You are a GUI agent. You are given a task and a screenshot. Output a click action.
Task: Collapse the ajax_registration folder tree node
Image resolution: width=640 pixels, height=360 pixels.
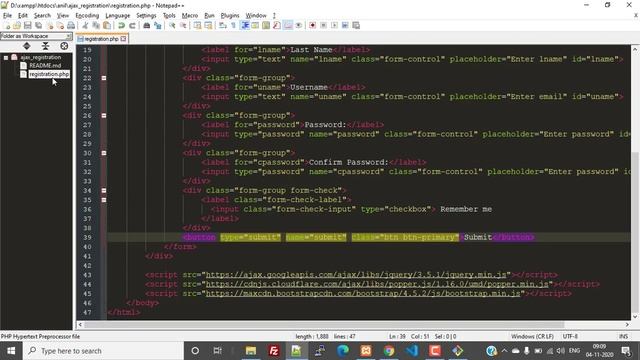(x=6, y=58)
